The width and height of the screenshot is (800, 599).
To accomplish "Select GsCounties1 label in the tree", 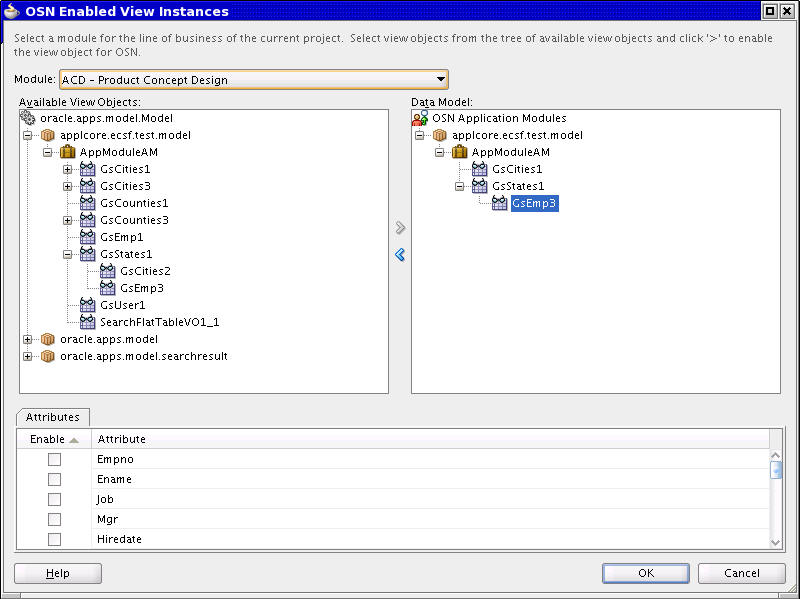I will (x=134, y=203).
